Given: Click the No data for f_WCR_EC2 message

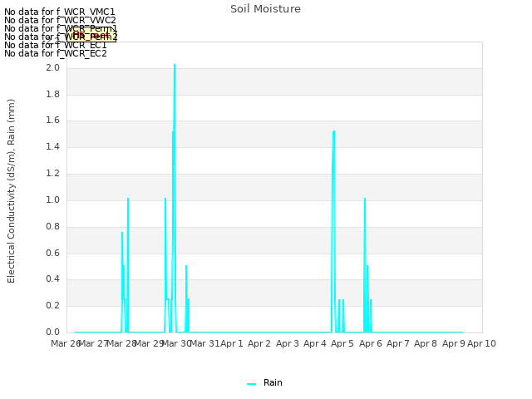Looking at the screenshot, I should [56, 53].
